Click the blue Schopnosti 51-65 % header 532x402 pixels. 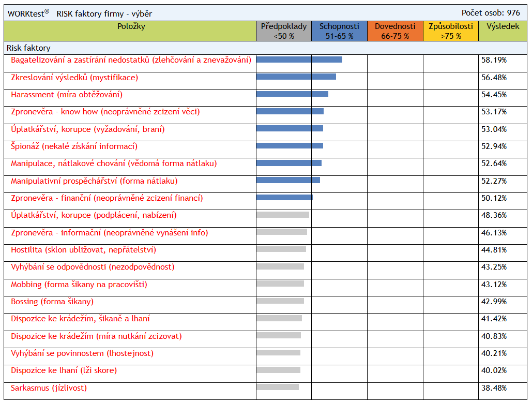339,31
